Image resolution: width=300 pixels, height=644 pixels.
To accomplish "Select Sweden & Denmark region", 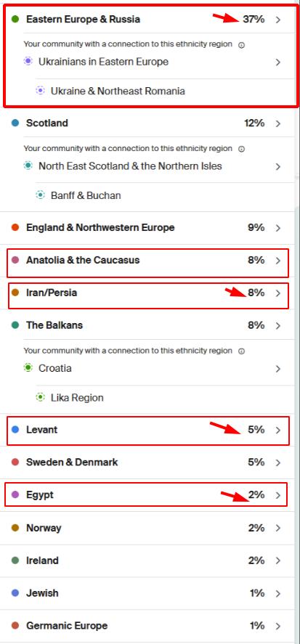I will pyautogui.click(x=150, y=462).
